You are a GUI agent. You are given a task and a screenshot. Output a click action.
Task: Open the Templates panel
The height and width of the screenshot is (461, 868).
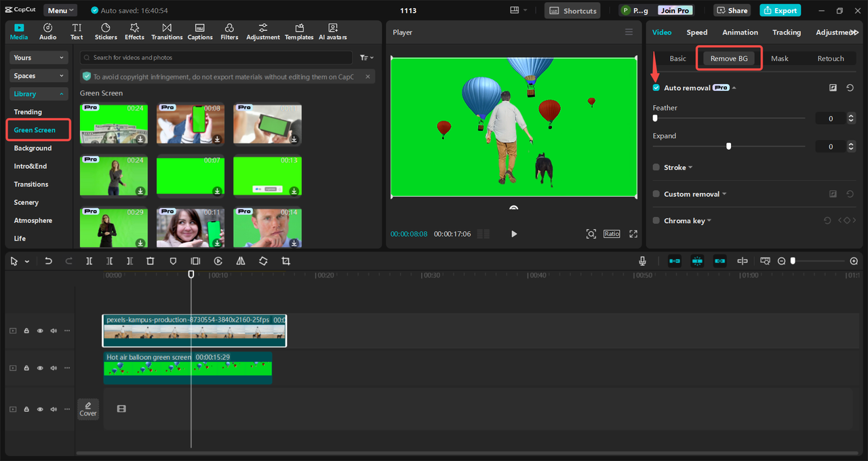299,31
